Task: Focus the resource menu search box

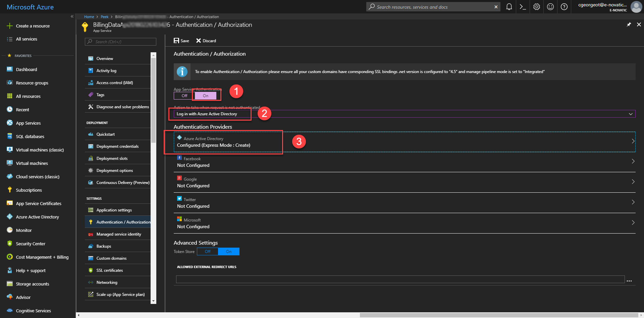Action: coord(120,42)
